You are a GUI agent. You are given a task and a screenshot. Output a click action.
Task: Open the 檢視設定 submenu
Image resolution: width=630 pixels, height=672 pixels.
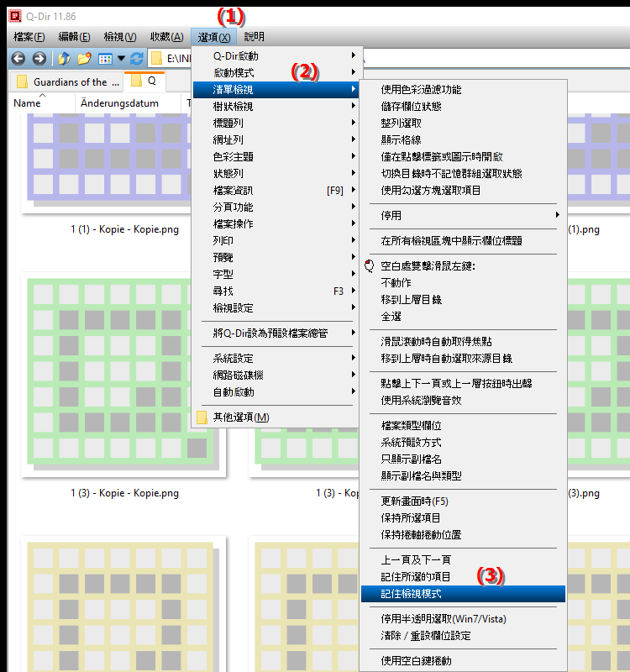(276, 307)
